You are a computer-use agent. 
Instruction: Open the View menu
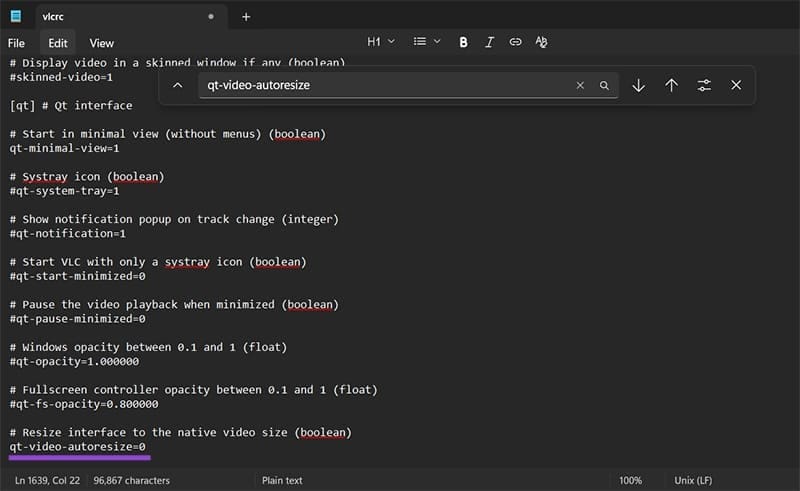tap(101, 43)
